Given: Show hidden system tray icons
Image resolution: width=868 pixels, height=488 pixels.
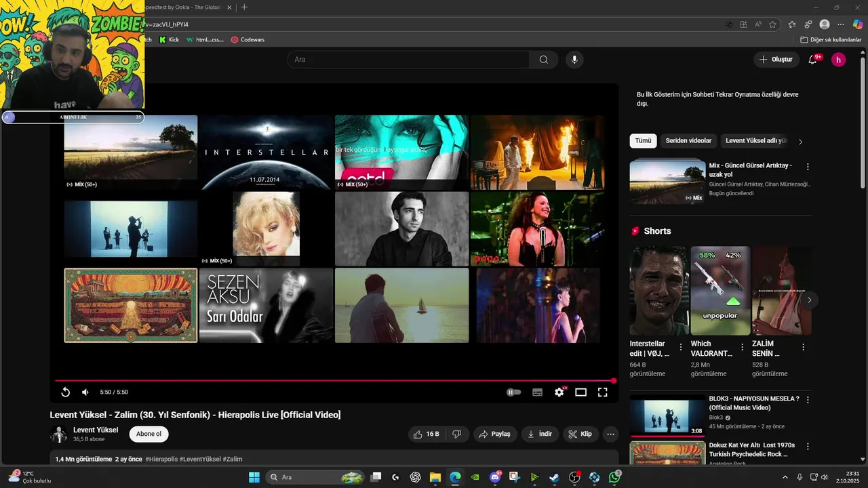Looking at the screenshot, I should (x=785, y=477).
